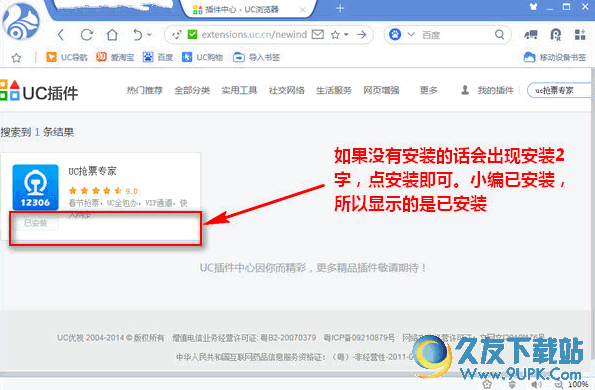Select 生活服务 navigation item

coord(334,90)
